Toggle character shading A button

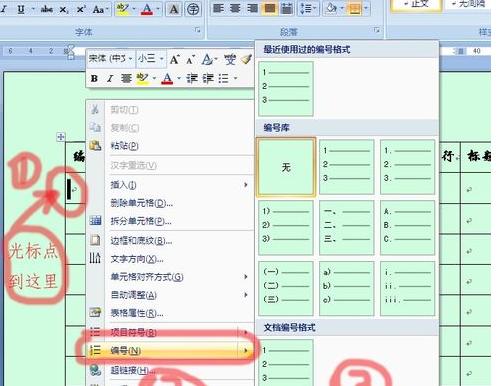click(174, 9)
